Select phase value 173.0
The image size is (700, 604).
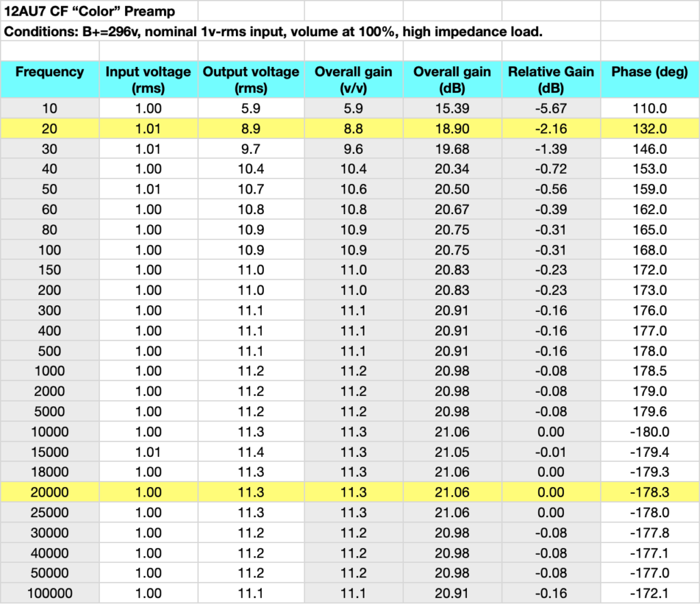pyautogui.click(x=650, y=290)
